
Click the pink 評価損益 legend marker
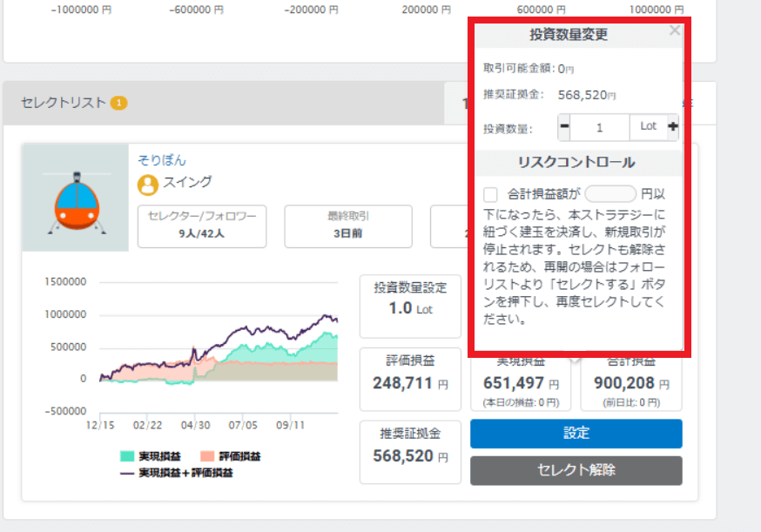[207, 454]
